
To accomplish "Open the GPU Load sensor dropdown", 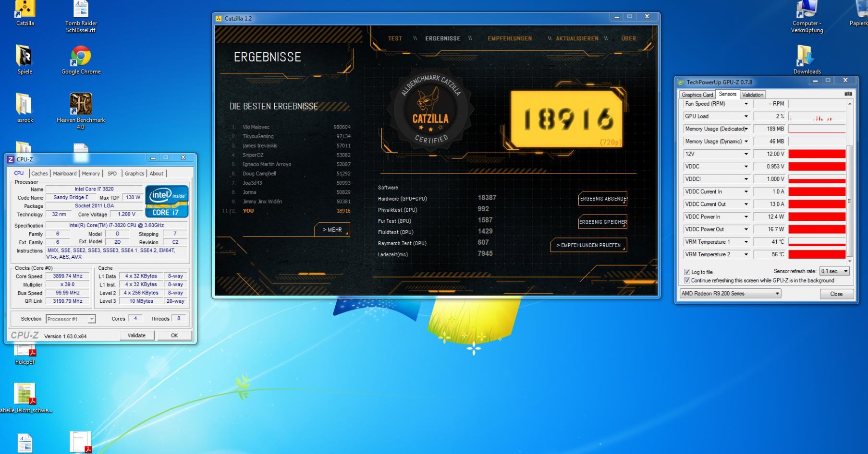I will click(x=746, y=116).
